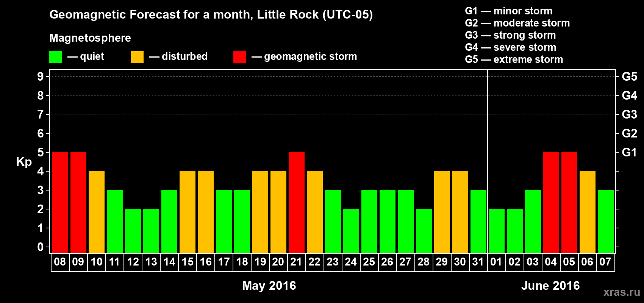The height and width of the screenshot is (303, 644).
Task: Select the orange bar for May 22
Action: tap(315, 212)
